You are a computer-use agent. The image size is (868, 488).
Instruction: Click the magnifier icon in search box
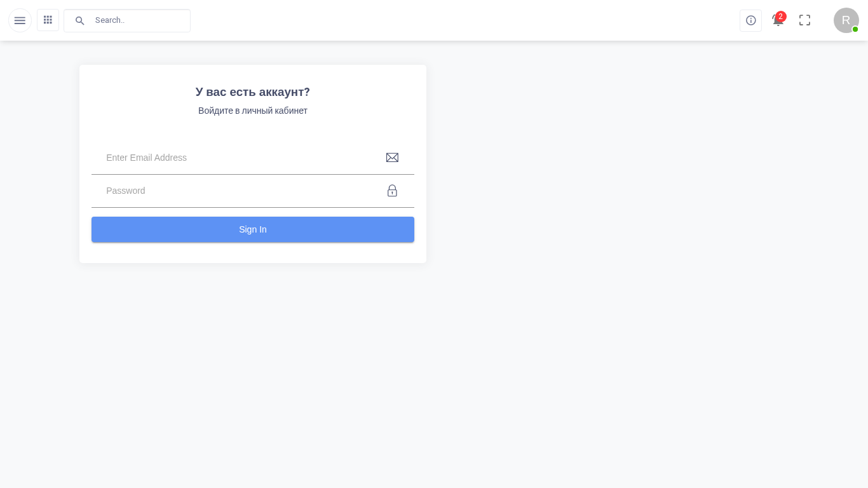coord(80,20)
